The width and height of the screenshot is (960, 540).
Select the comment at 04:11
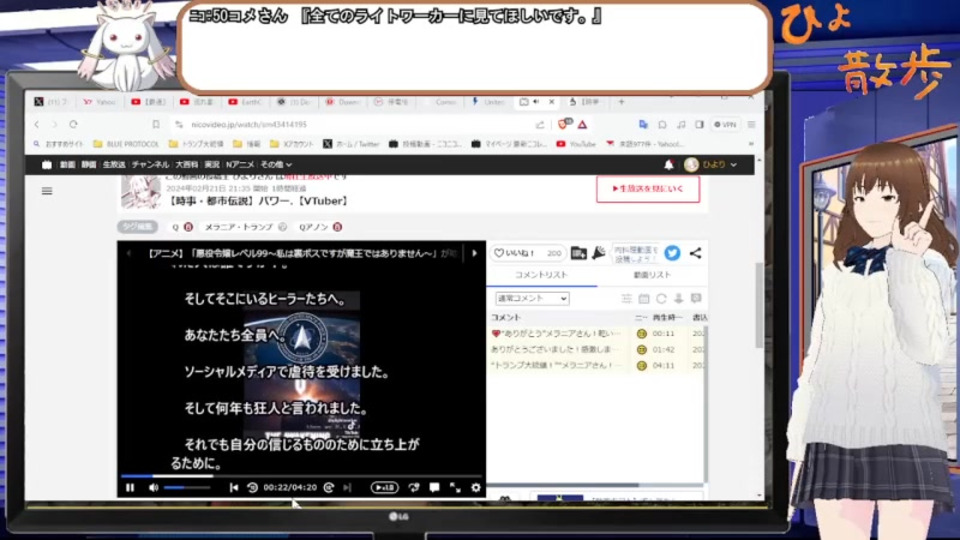click(x=597, y=366)
